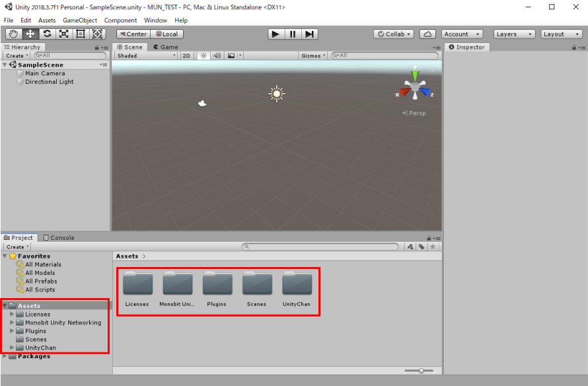Screen dimensions: 588x386
Task: Open the Component menu
Action: point(120,20)
